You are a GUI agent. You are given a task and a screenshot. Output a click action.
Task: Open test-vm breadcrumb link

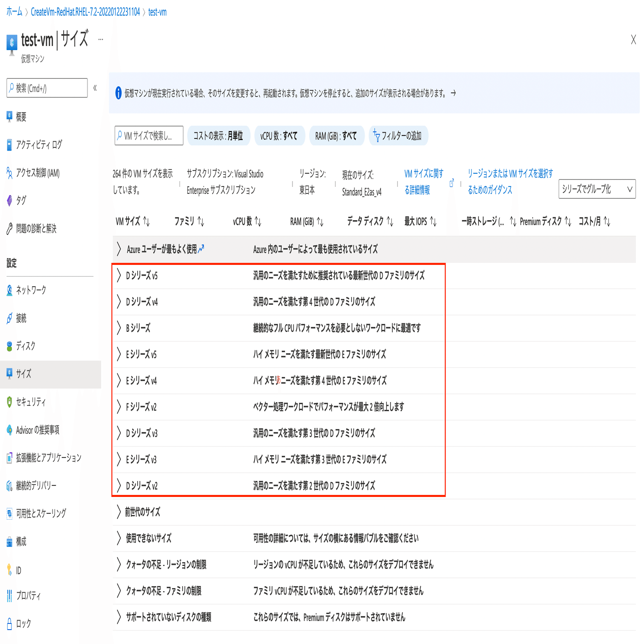tap(157, 12)
